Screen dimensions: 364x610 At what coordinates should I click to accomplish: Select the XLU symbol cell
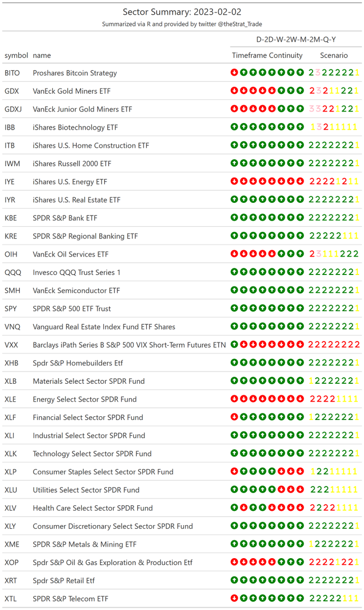pyautogui.click(x=11, y=490)
